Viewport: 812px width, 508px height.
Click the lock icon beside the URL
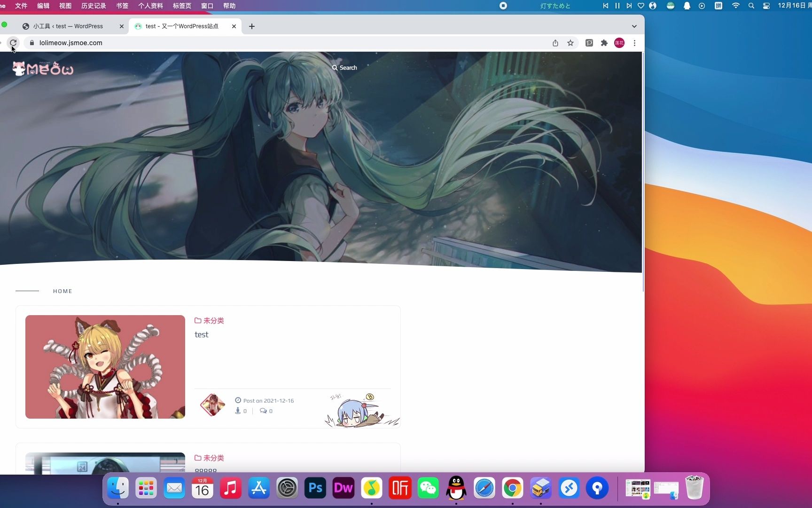click(x=32, y=43)
